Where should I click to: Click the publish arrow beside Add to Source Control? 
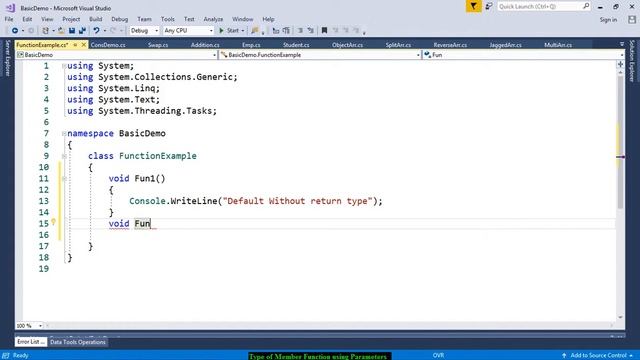pyautogui.click(x=564, y=356)
